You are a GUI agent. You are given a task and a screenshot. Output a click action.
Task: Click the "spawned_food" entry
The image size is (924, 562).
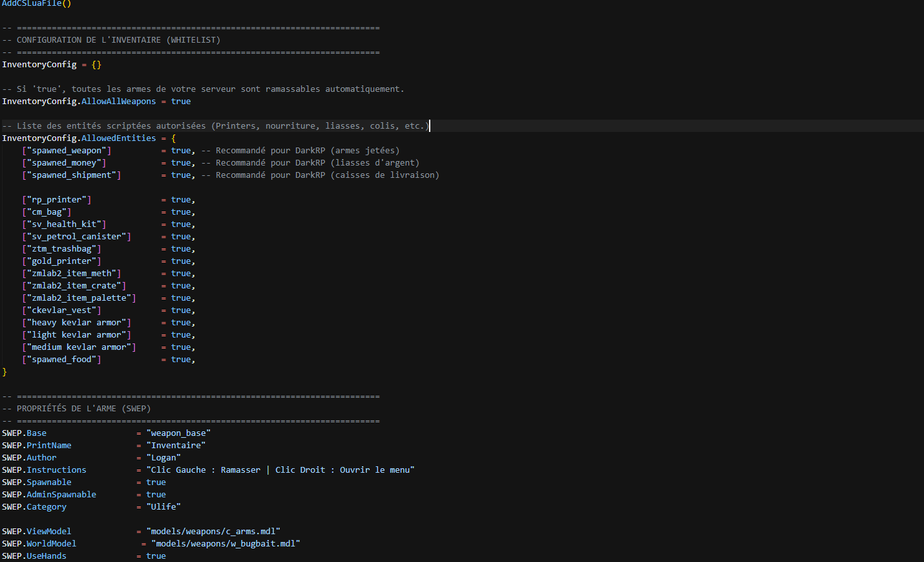61,360
